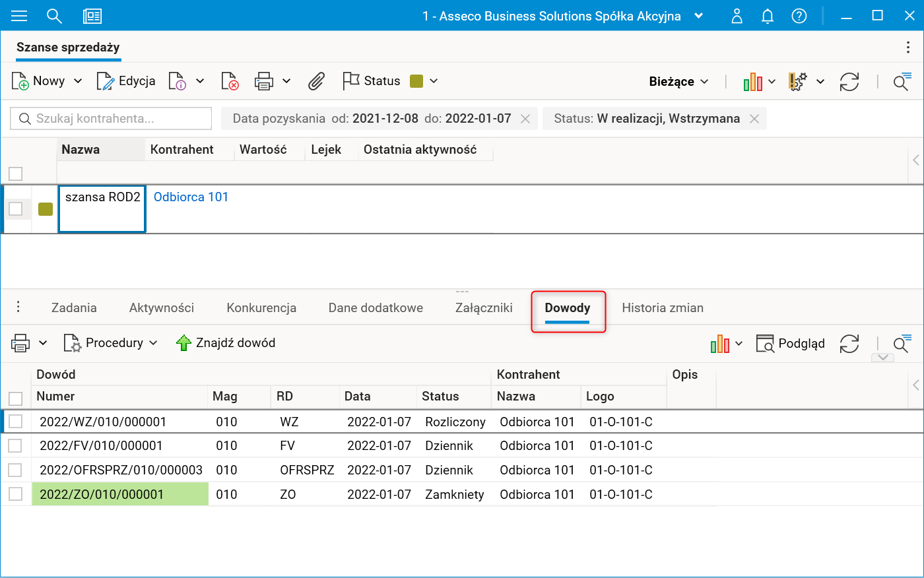
Task: Switch to the Aktywności tab
Action: coord(162,308)
